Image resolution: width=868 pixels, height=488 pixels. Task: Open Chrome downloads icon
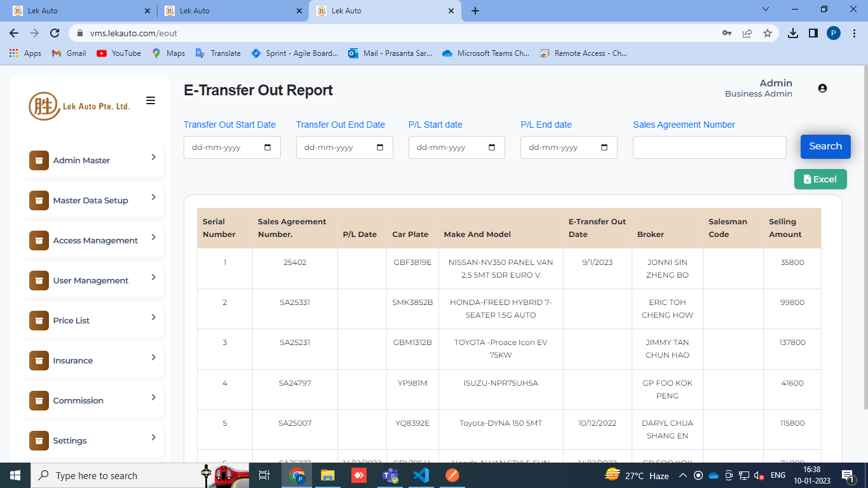pos(792,33)
